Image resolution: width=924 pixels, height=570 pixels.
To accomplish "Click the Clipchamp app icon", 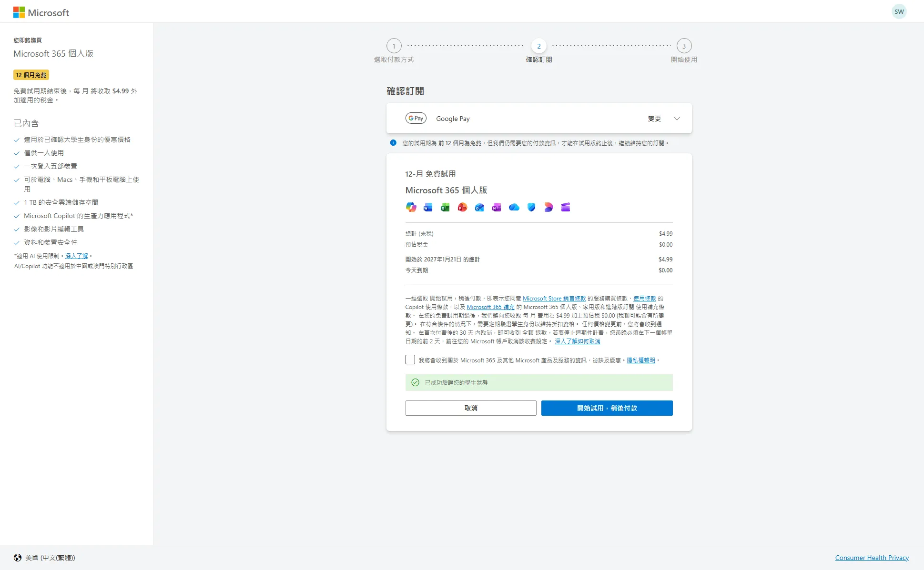I will 566,207.
